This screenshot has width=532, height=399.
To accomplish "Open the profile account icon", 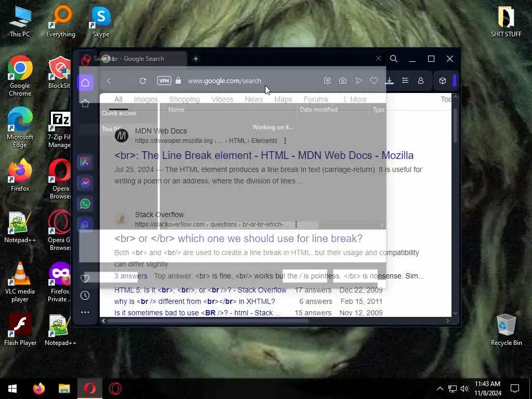I will coord(421,81).
